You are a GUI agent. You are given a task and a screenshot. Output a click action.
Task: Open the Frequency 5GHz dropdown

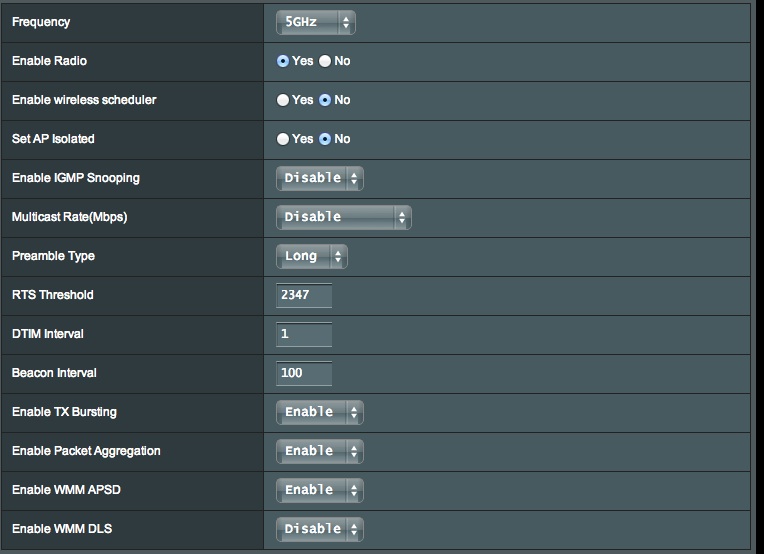click(314, 22)
